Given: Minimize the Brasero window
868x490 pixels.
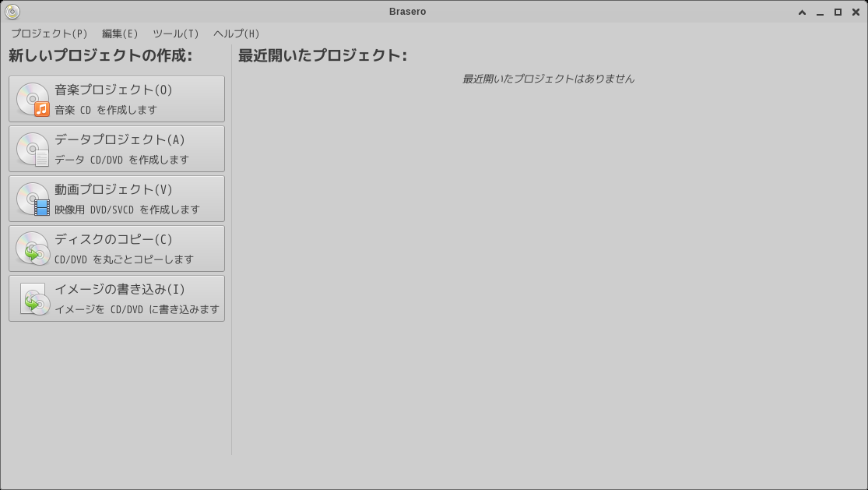Looking at the screenshot, I should coord(820,12).
